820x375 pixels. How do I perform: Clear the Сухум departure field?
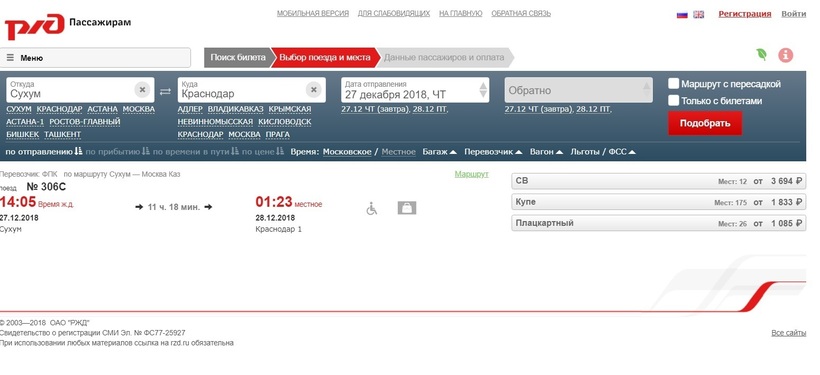pos(142,90)
